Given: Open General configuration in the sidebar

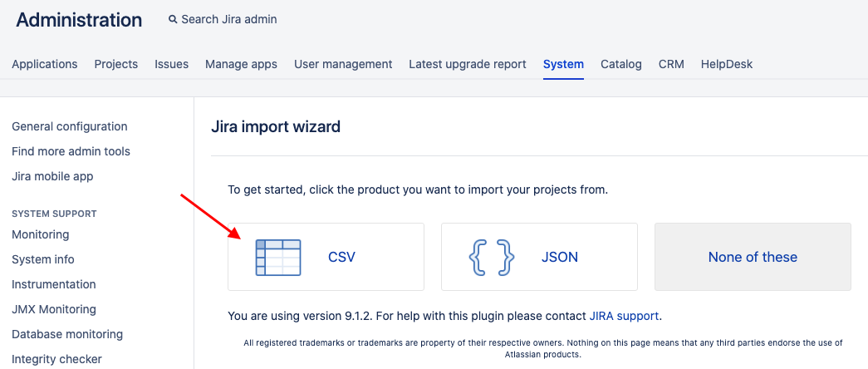Looking at the screenshot, I should coord(70,126).
